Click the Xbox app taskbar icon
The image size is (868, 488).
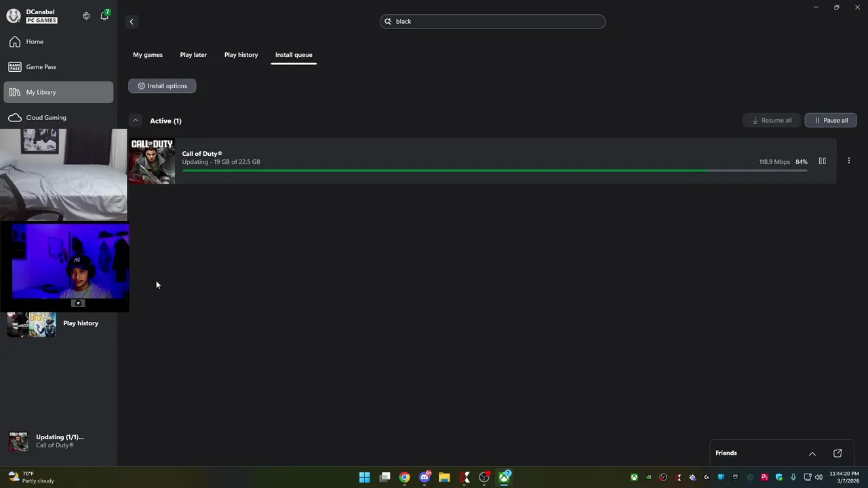point(505,477)
